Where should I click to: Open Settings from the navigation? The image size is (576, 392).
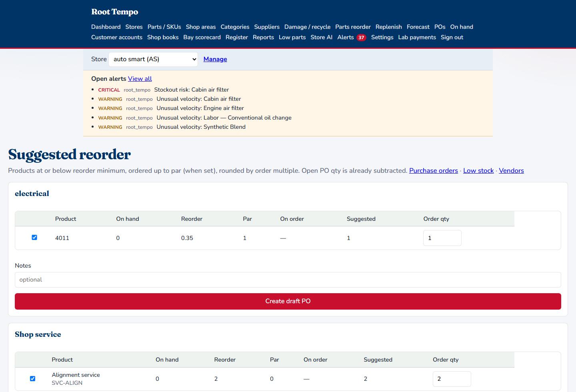[382, 37]
